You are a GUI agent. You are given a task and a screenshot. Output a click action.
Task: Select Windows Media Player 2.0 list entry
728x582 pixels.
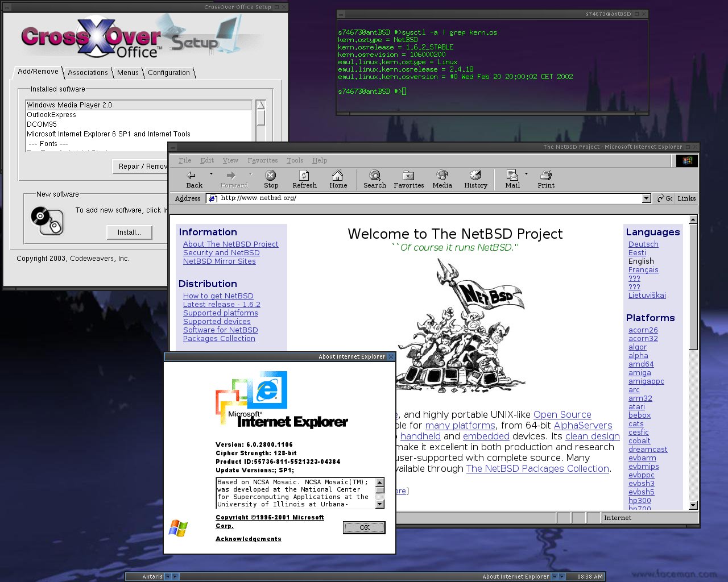(138, 105)
